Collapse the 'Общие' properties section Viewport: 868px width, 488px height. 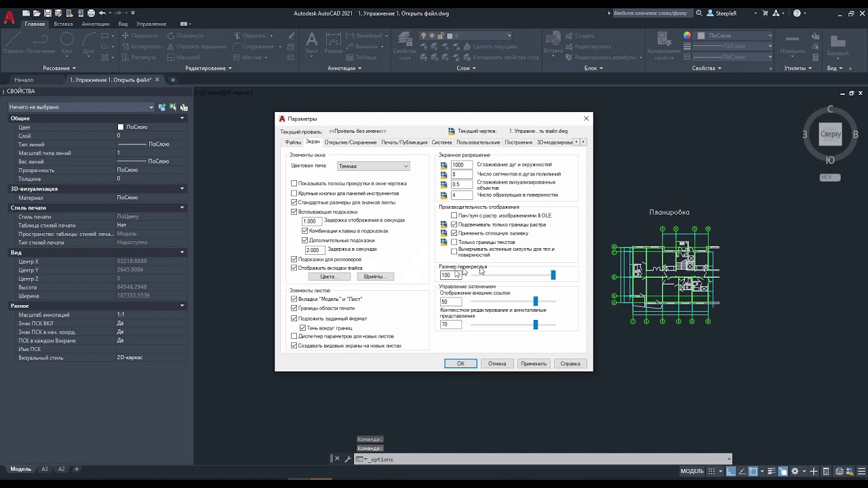coord(182,118)
